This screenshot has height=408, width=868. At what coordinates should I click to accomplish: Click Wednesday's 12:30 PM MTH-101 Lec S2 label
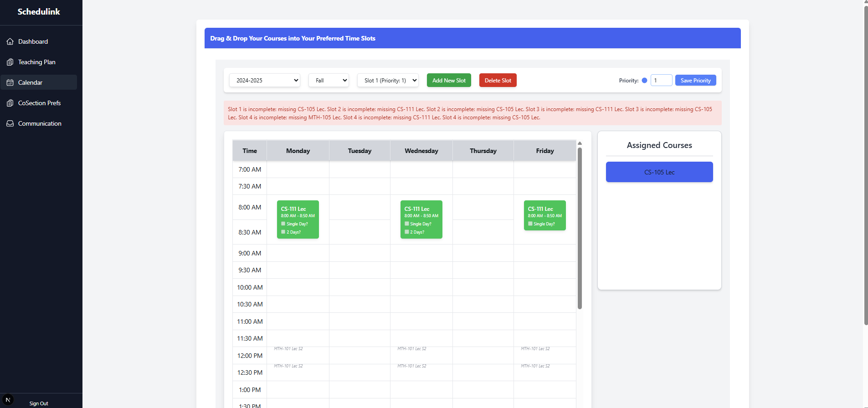[412, 366]
